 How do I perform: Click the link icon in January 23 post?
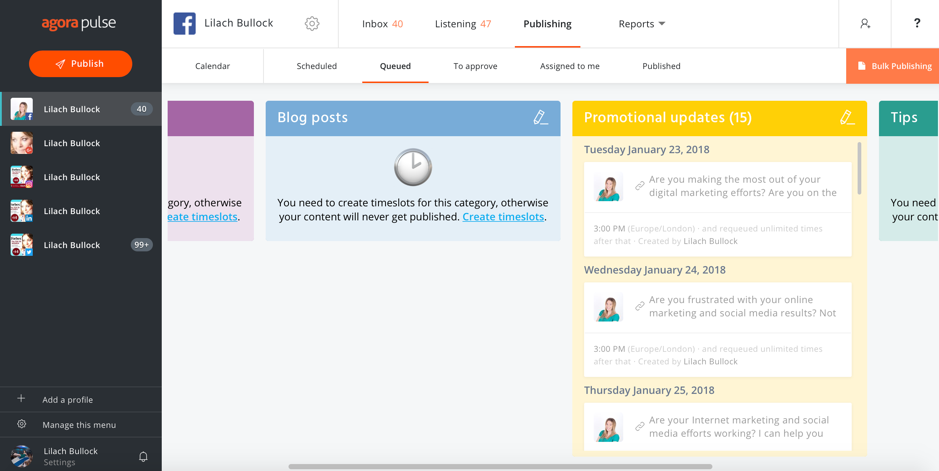pyautogui.click(x=640, y=186)
